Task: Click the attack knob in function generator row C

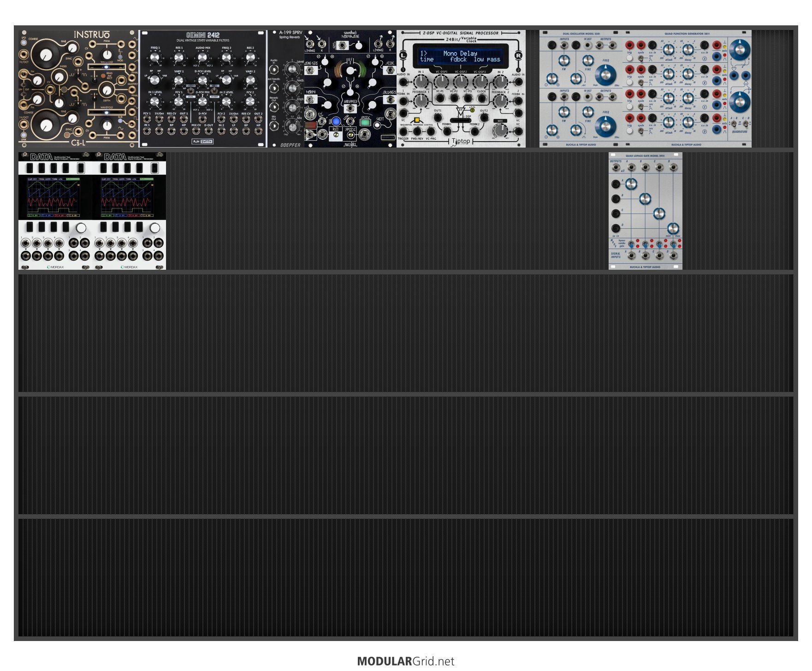Action: [669, 98]
